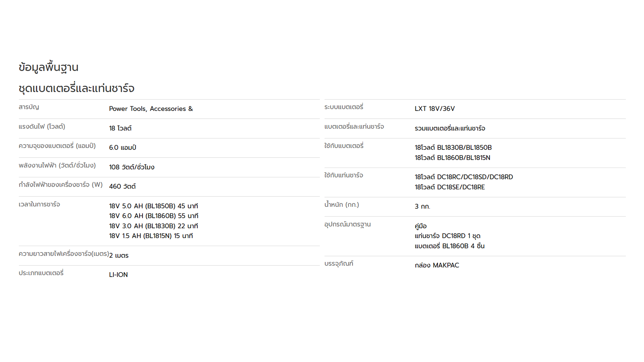644x362 pixels.
Task: Click the Power Tools, Accessories & value
Action: pos(151,109)
